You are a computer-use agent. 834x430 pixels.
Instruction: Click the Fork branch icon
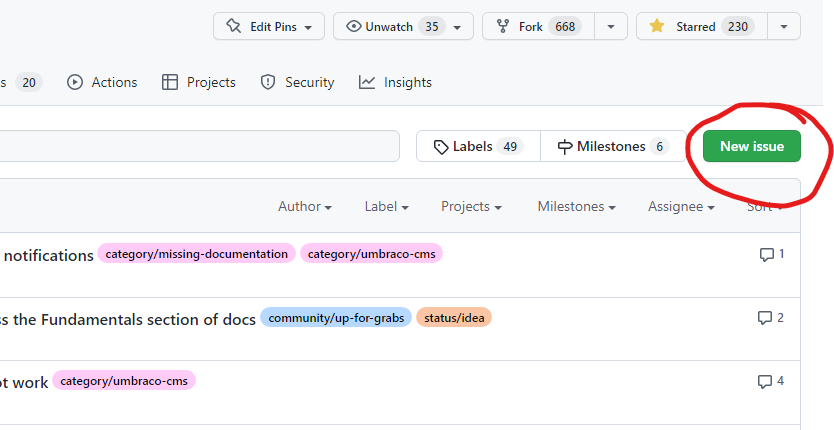coord(503,26)
